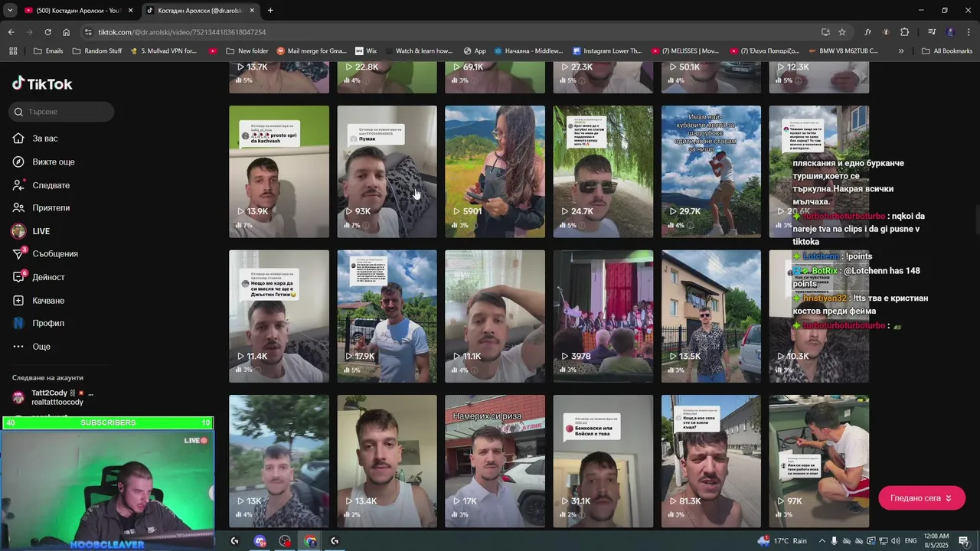Open the video with 11.4K views
The height and width of the screenshot is (551, 980).
[279, 316]
